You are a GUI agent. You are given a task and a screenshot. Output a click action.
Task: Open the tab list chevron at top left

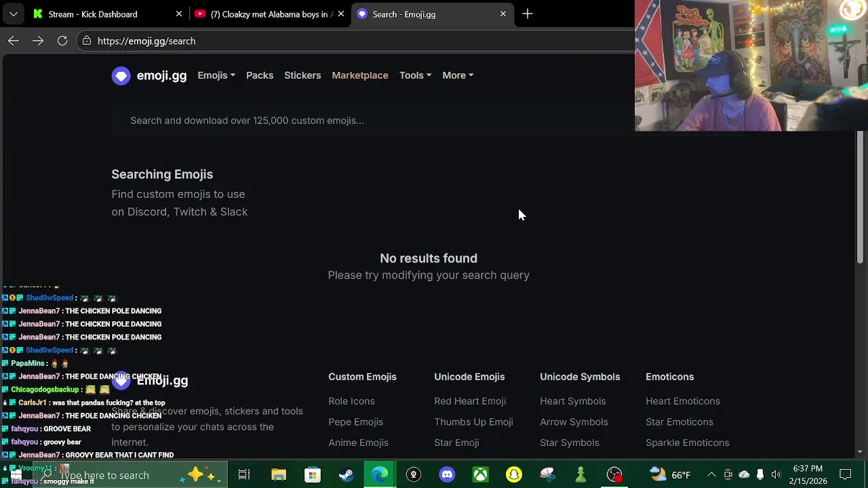click(x=14, y=14)
